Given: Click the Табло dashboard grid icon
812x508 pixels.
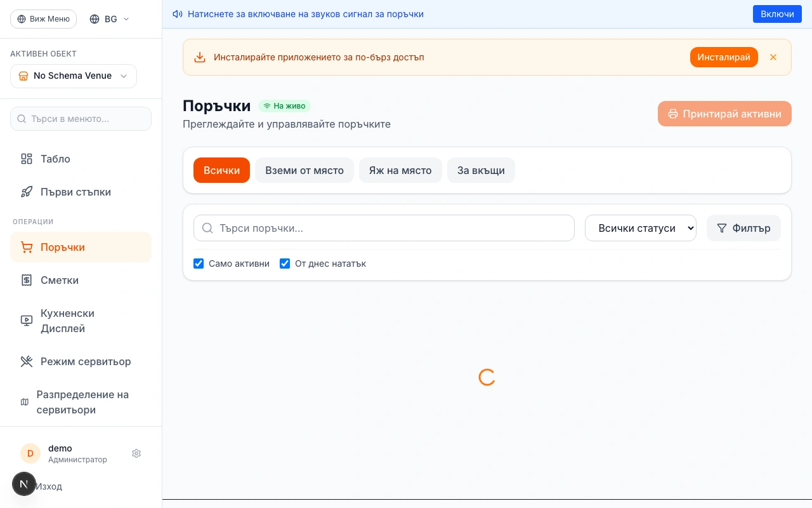Looking at the screenshot, I should coord(27,159).
